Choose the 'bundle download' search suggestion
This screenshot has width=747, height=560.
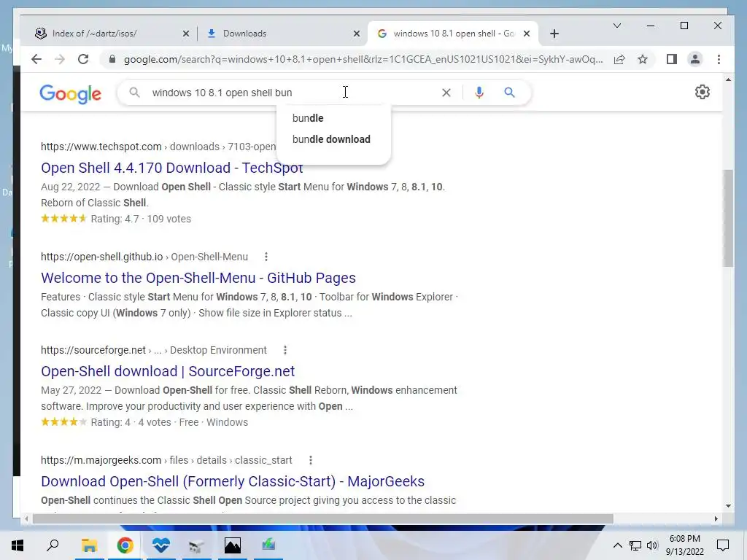[331, 139]
